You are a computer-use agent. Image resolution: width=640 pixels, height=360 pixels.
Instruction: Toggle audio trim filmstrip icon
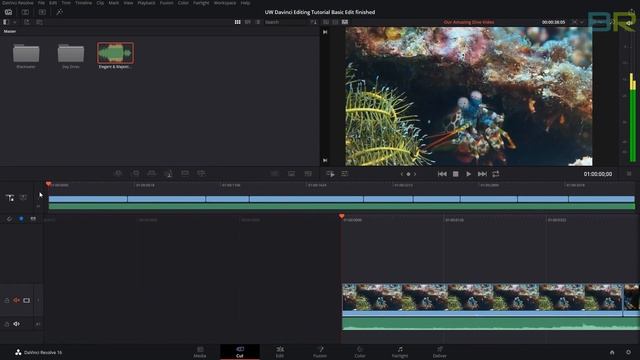pos(33,219)
